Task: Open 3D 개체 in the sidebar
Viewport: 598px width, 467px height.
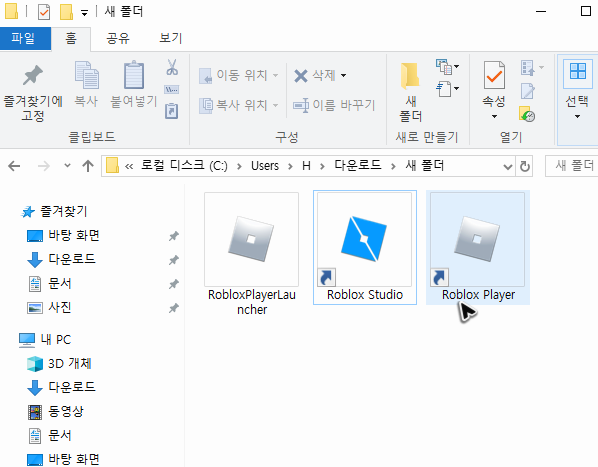Action: [x=59, y=364]
